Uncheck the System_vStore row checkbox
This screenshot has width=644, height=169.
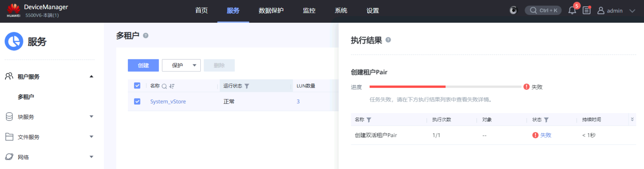point(137,101)
